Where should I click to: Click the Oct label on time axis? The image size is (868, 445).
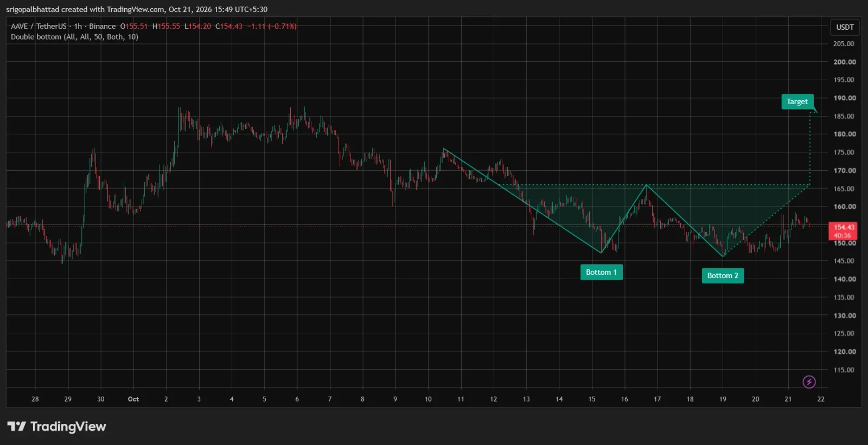click(133, 399)
